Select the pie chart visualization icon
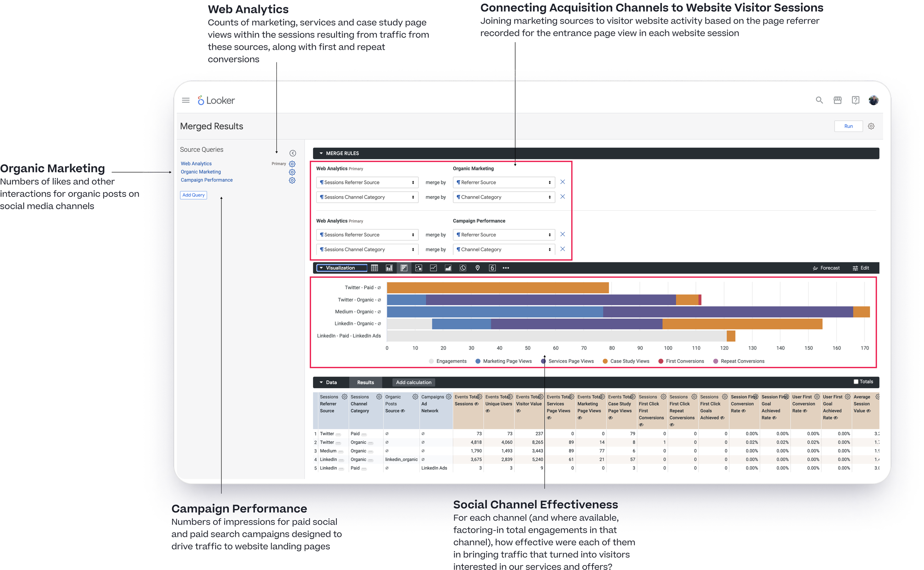 [x=463, y=268]
